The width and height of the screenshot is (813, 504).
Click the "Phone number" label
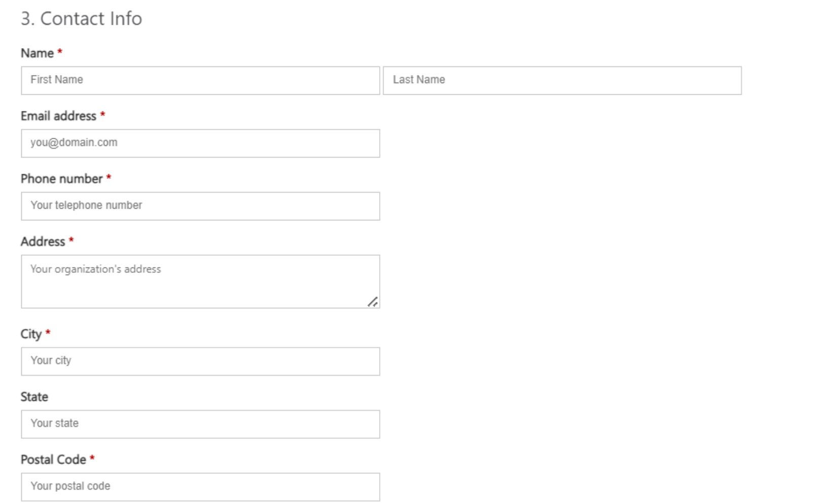(x=61, y=179)
